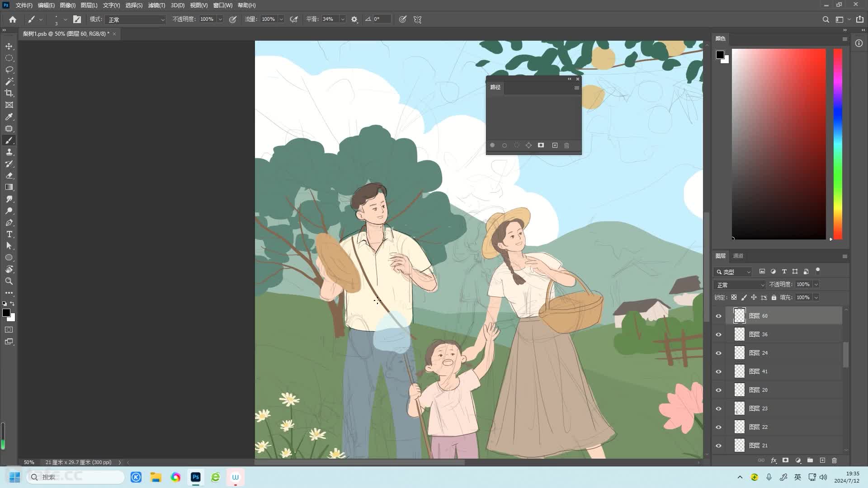The height and width of the screenshot is (488, 868).
Task: Delete layer with trash icon
Action: pos(835,460)
